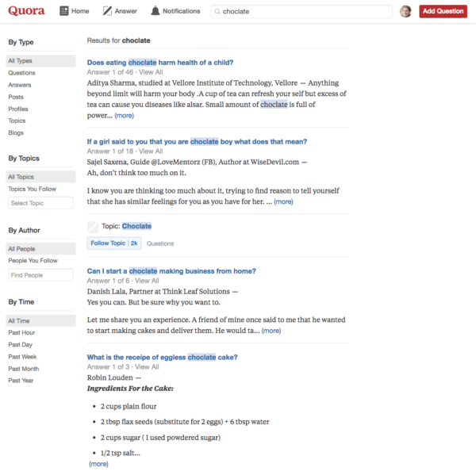Select the All Topics filter
Viewport: 476px width, 475px height.
(x=40, y=177)
